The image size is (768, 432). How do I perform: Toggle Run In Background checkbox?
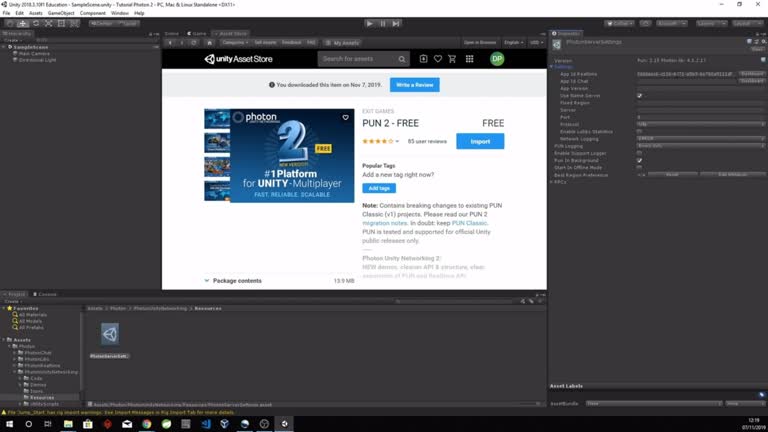[639, 161]
